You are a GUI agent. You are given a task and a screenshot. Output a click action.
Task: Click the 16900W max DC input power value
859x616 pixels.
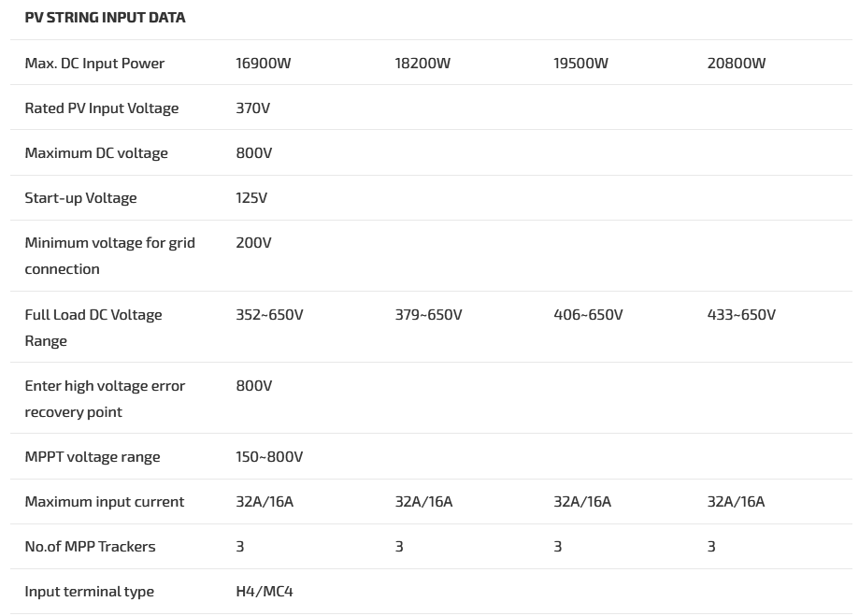click(264, 63)
